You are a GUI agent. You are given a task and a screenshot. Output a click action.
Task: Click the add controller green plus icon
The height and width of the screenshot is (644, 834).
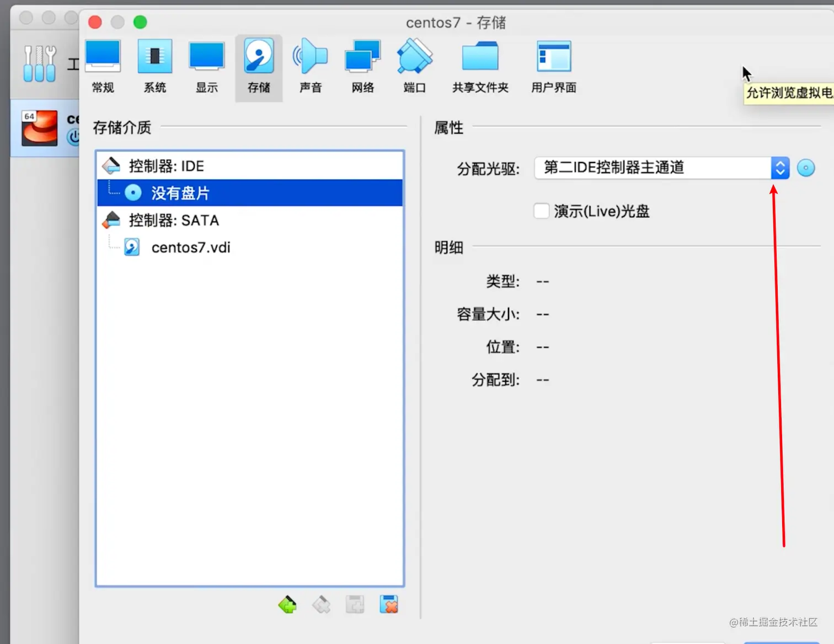[x=287, y=605]
